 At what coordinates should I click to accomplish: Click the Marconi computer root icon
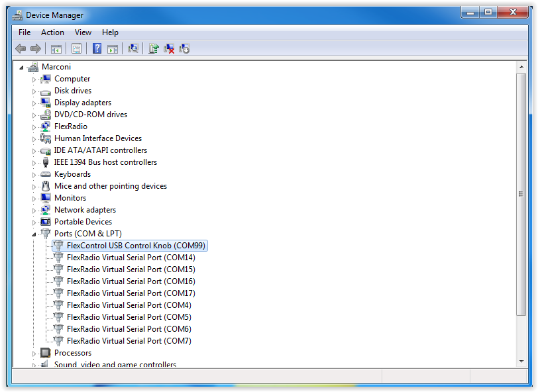[33, 67]
